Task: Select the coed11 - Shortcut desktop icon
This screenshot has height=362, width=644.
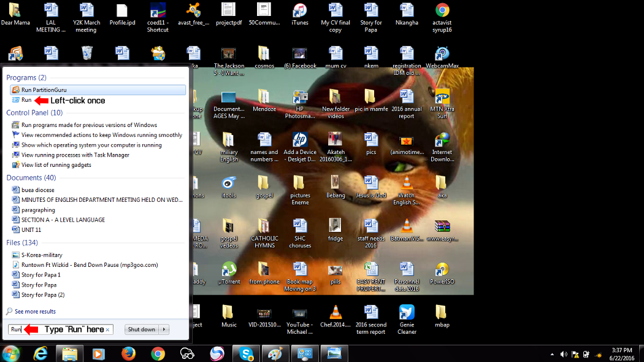Action: (158, 18)
